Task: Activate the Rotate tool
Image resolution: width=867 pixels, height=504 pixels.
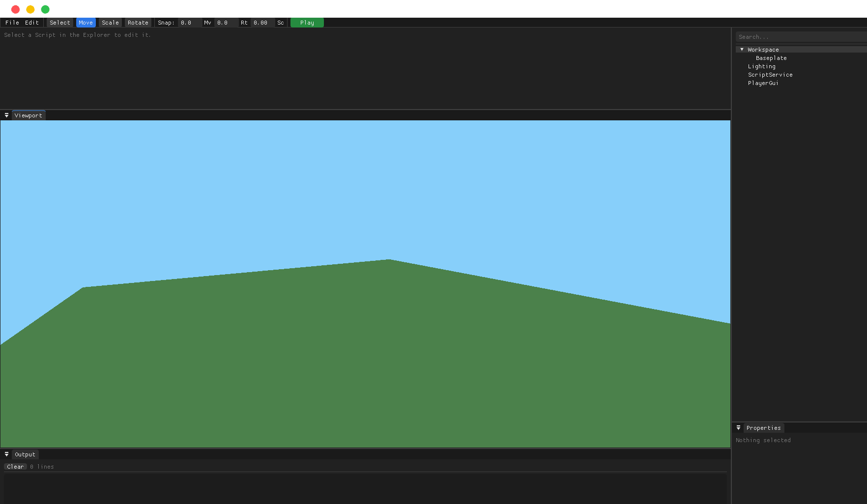Action: (138, 23)
